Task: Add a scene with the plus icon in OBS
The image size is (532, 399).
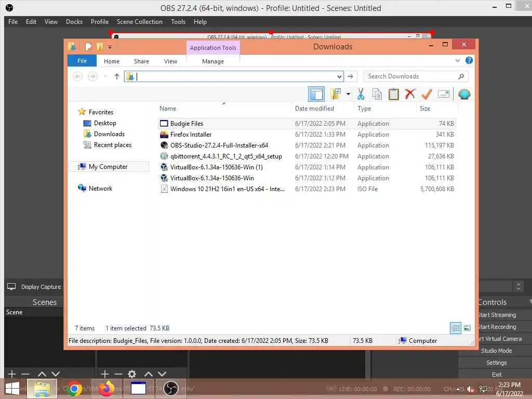Action: point(11,374)
